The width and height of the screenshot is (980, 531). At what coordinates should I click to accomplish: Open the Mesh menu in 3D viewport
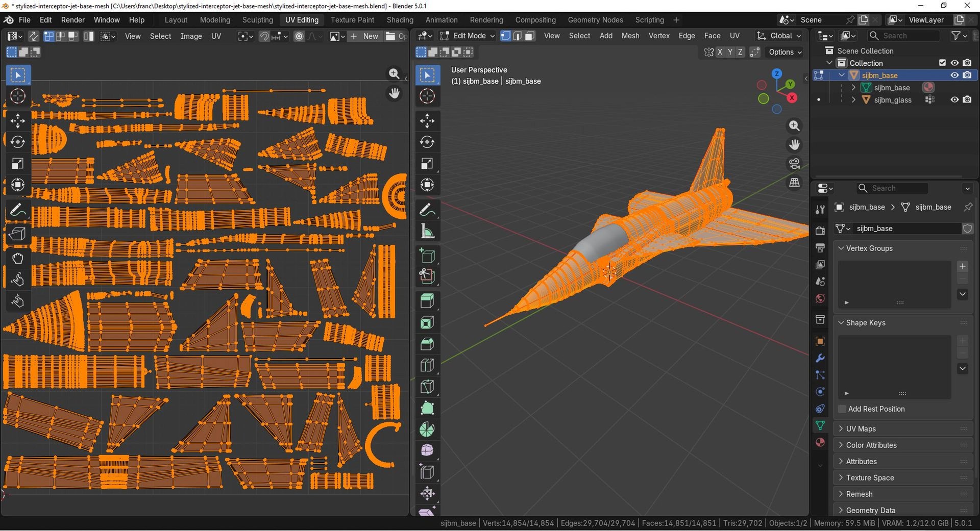630,36
